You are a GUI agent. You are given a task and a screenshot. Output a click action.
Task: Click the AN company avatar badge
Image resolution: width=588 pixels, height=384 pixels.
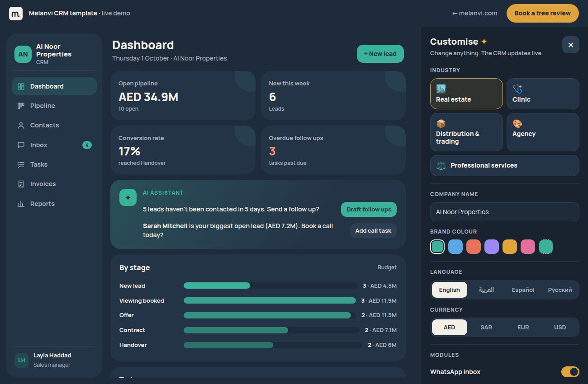click(23, 54)
